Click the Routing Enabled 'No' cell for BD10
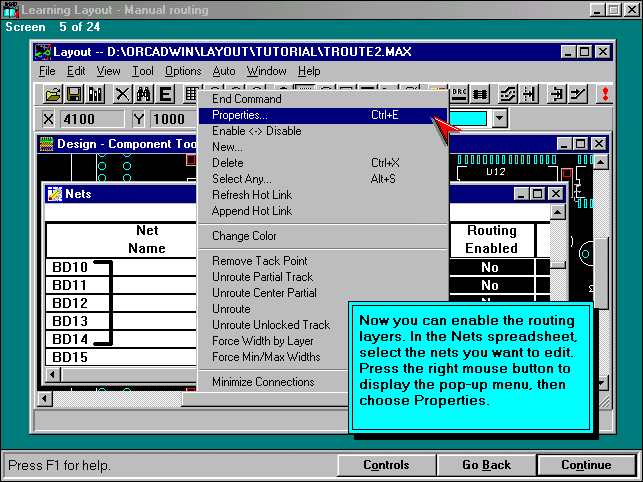643x482 pixels. [x=490, y=268]
